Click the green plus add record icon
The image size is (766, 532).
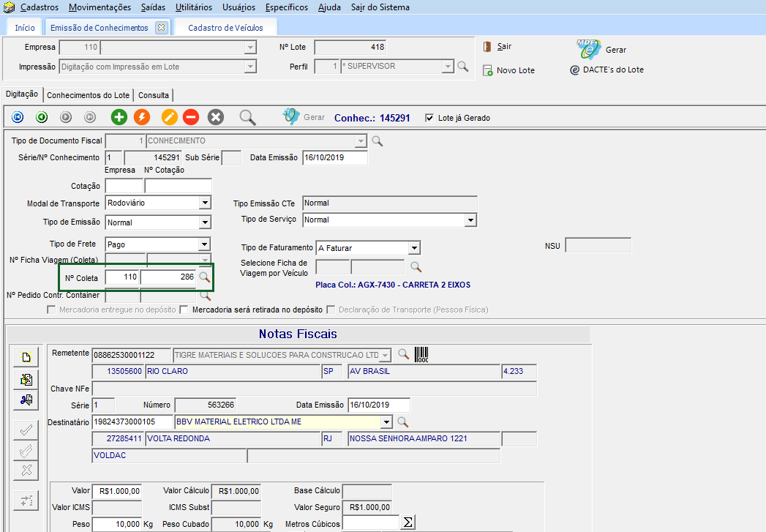[119, 117]
